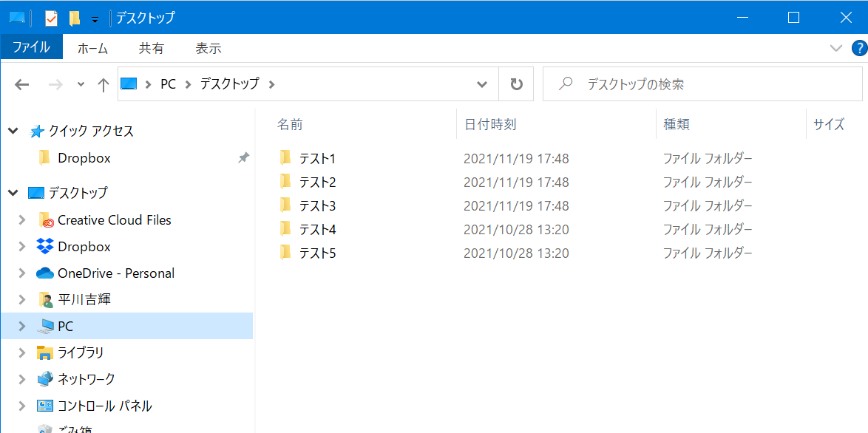Select the Creative Cloud Files folder icon
This screenshot has height=433, width=868.
[46, 220]
